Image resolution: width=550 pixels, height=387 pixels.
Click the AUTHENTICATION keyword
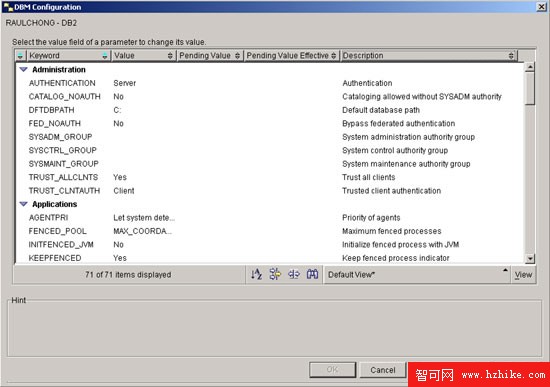[62, 83]
